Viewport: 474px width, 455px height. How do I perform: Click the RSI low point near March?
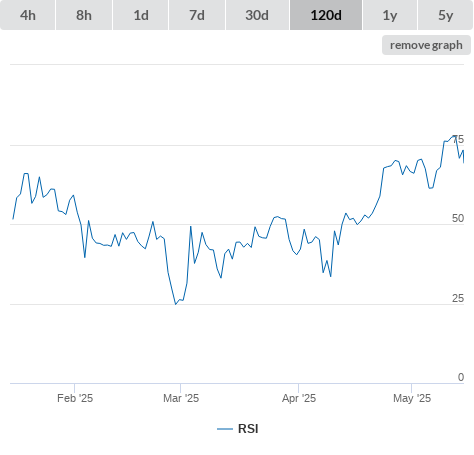(x=176, y=304)
